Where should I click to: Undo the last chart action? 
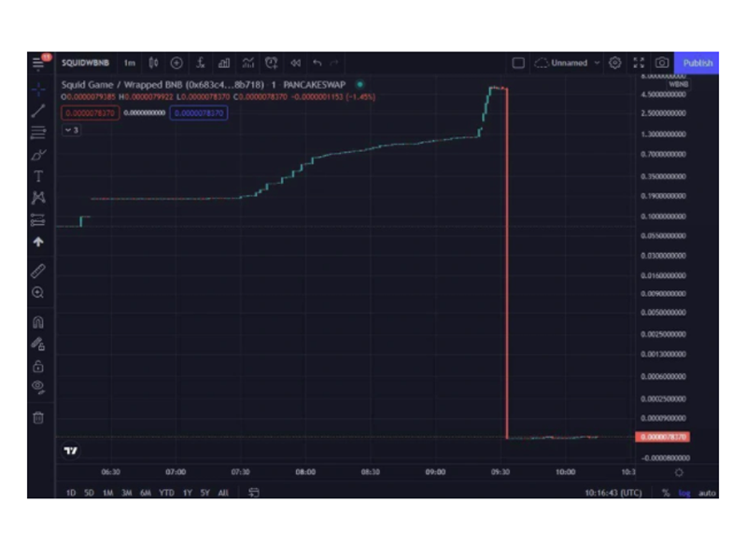click(x=317, y=63)
